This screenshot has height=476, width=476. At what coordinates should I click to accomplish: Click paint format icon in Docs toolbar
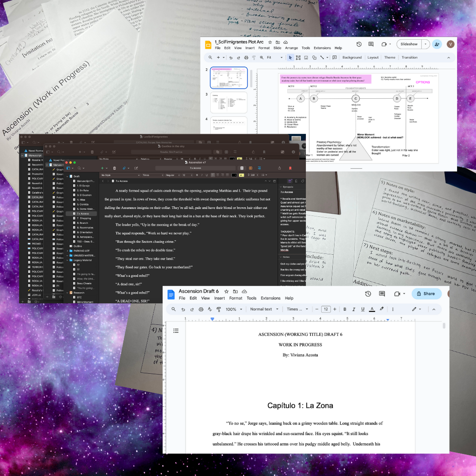(x=219, y=309)
